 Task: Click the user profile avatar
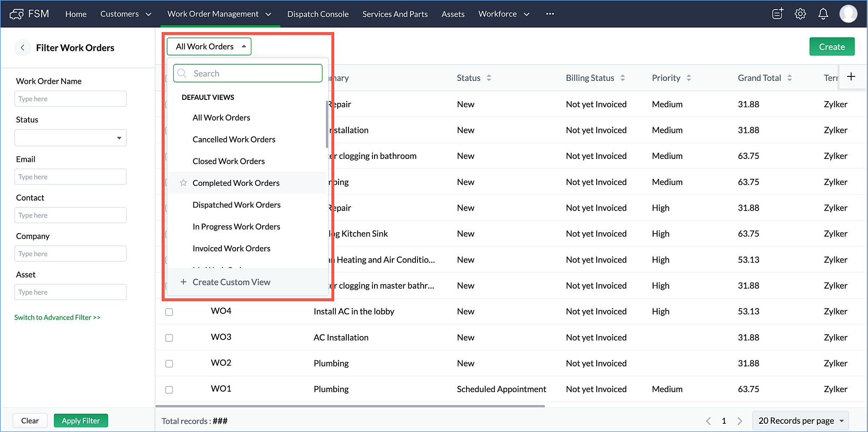pyautogui.click(x=848, y=14)
